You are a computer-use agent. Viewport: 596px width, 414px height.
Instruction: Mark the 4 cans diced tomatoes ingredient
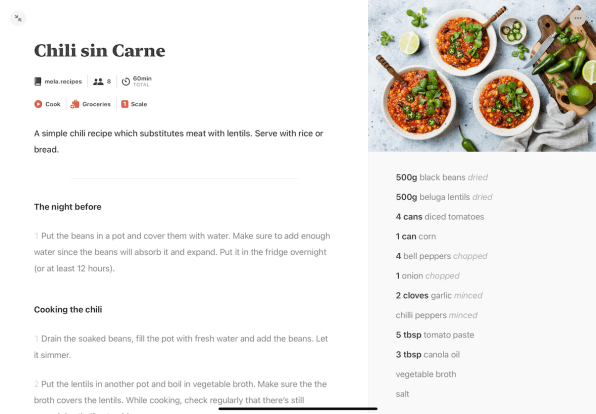[440, 217]
